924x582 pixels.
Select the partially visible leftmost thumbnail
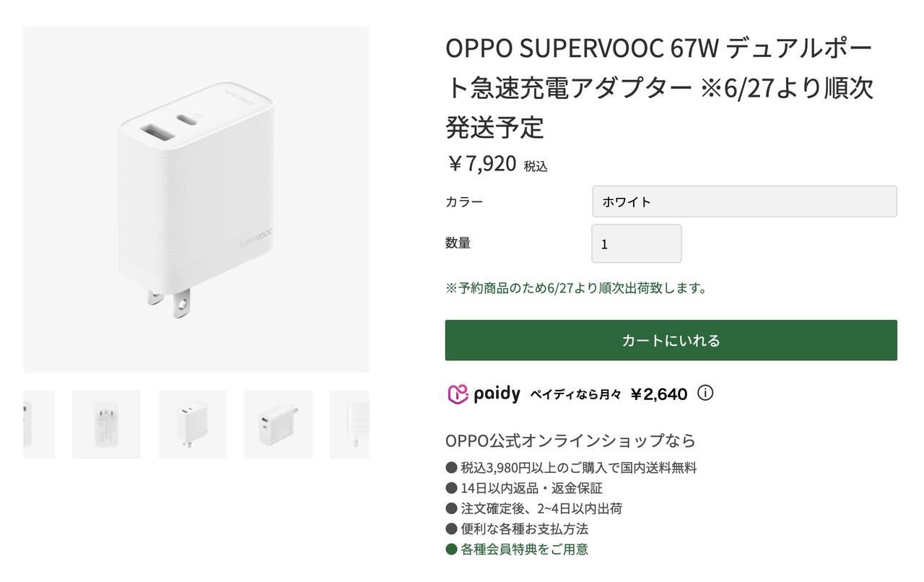click(38, 425)
